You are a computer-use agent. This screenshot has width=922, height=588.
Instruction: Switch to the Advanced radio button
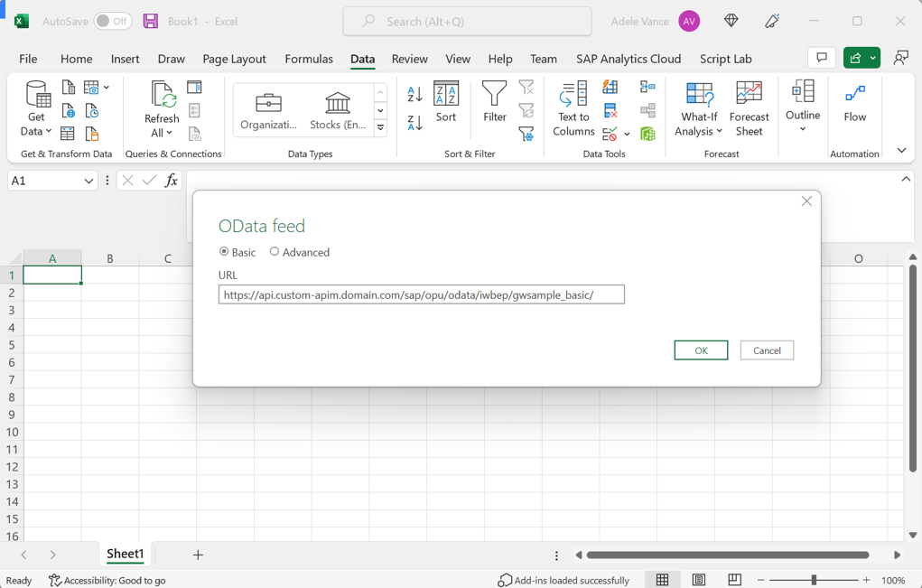point(275,252)
